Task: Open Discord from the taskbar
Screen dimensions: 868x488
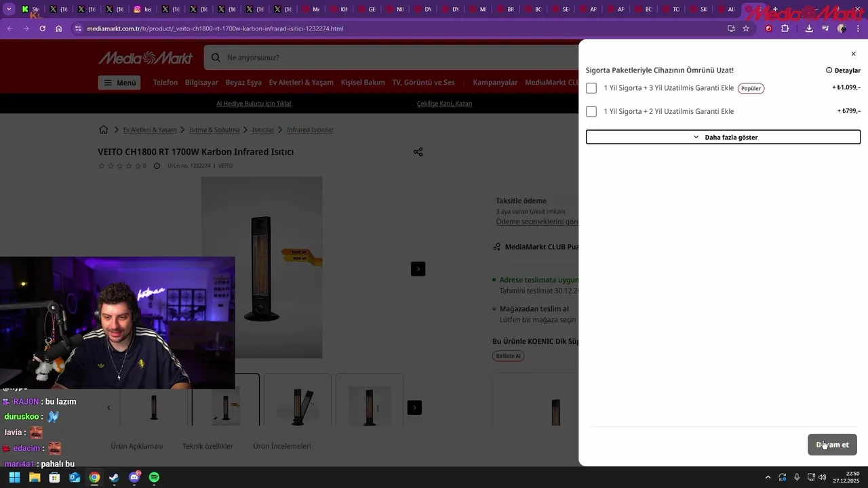Action: [x=134, y=477]
